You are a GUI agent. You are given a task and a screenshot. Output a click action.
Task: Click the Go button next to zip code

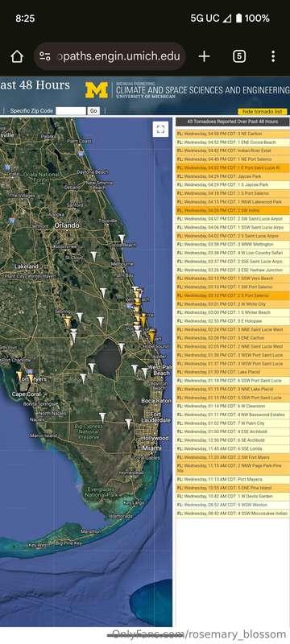(93, 111)
